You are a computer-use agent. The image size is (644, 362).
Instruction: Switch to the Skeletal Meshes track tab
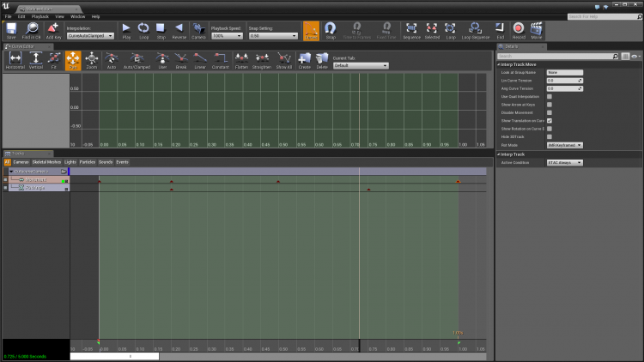point(46,161)
